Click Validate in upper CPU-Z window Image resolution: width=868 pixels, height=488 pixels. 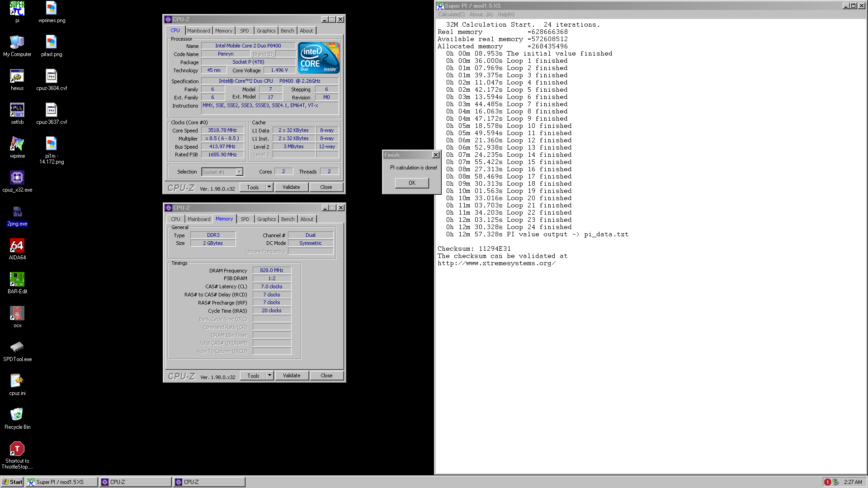[x=291, y=187]
